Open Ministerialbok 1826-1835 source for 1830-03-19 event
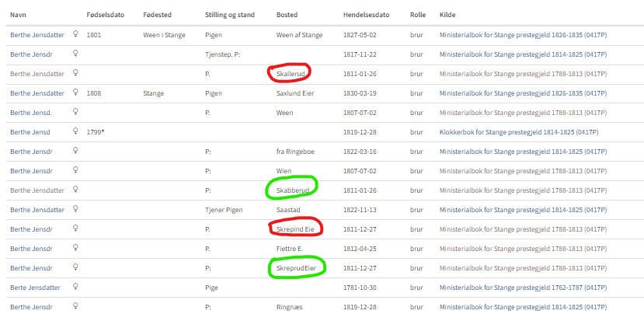 coord(523,93)
